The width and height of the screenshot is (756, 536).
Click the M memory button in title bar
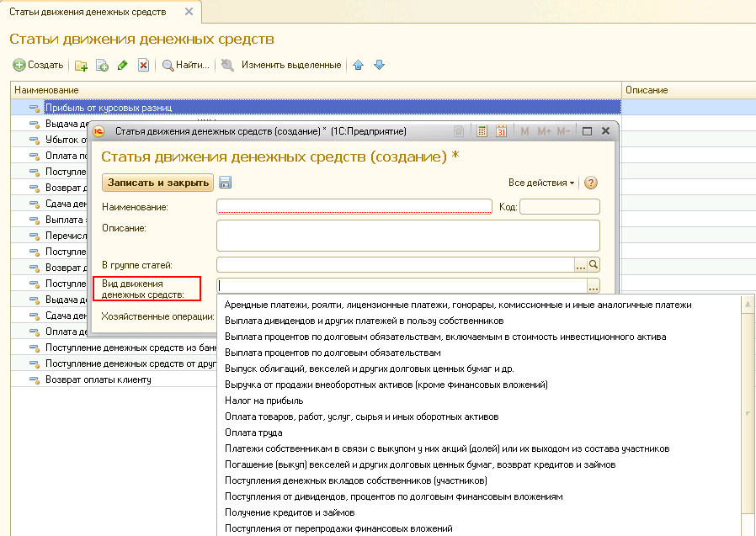point(525,131)
